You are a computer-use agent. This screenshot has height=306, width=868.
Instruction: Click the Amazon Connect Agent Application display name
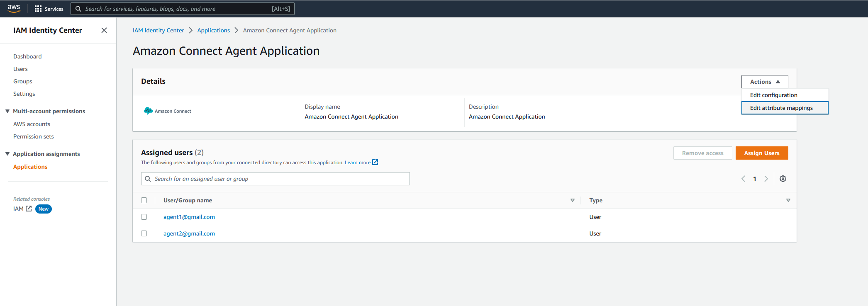pos(351,117)
